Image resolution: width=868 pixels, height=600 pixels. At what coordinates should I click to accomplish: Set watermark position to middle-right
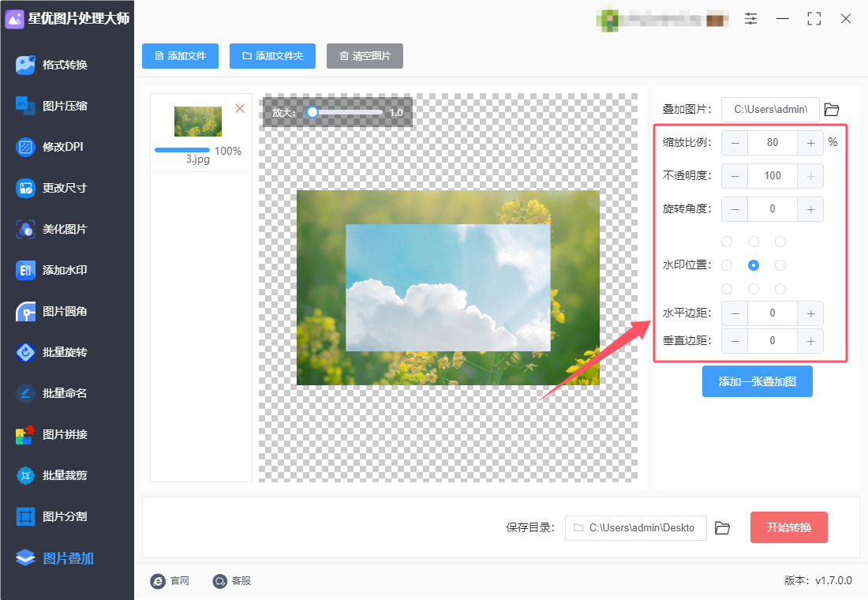pyautogui.click(x=780, y=265)
